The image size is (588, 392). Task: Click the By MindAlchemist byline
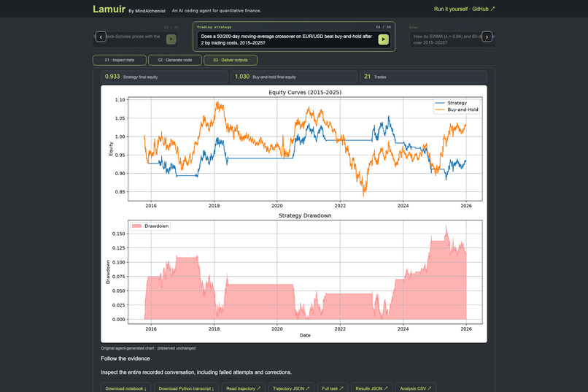coord(147,11)
